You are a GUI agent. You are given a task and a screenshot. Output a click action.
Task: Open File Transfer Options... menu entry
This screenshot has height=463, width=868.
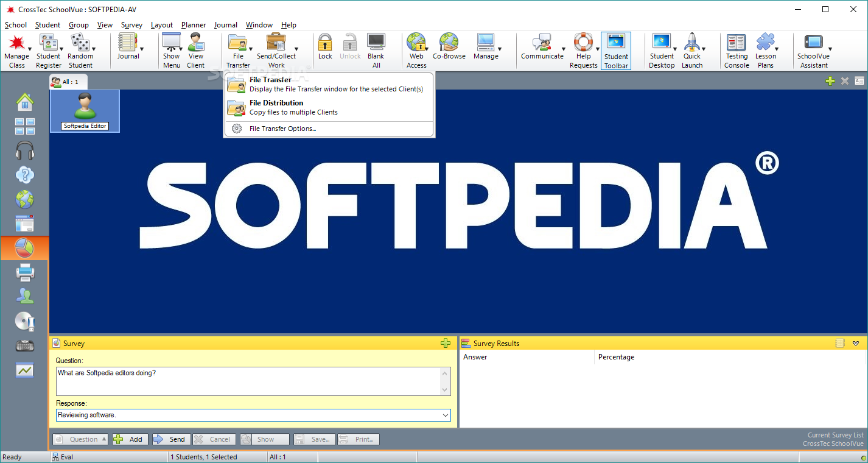329,129
